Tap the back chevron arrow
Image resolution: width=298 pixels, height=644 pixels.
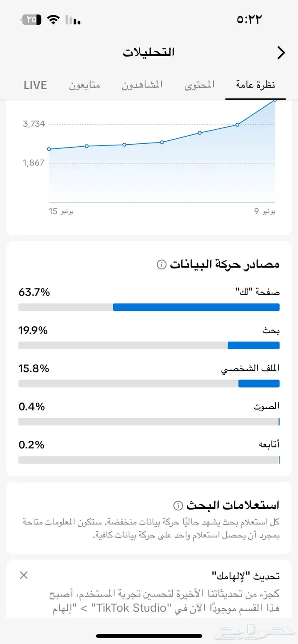point(281,53)
